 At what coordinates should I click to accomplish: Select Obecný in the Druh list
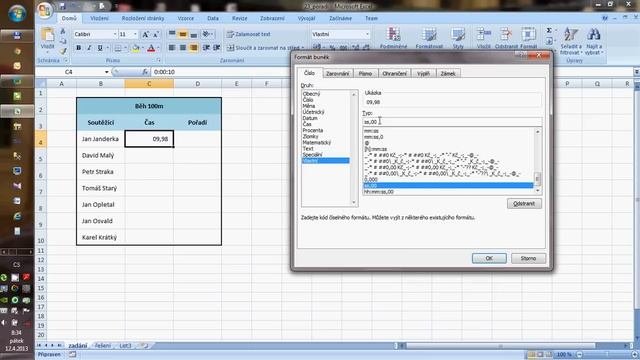[311, 93]
